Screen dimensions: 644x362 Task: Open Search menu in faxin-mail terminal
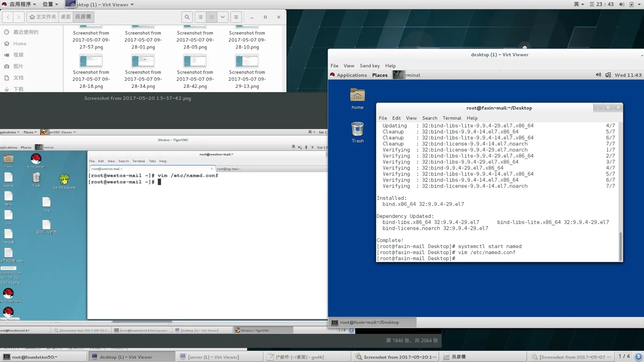tap(430, 118)
